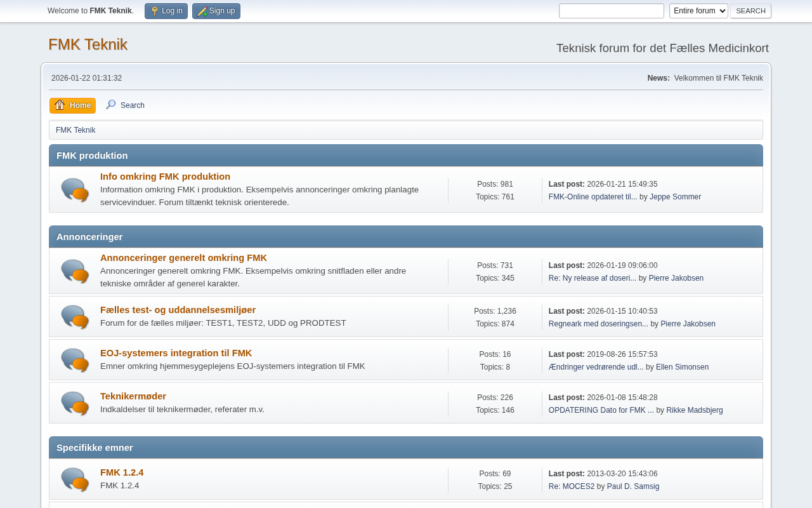Open last post Ændringer vedrørende udl...
Image resolution: width=812 pixels, height=508 pixels.
(x=596, y=367)
